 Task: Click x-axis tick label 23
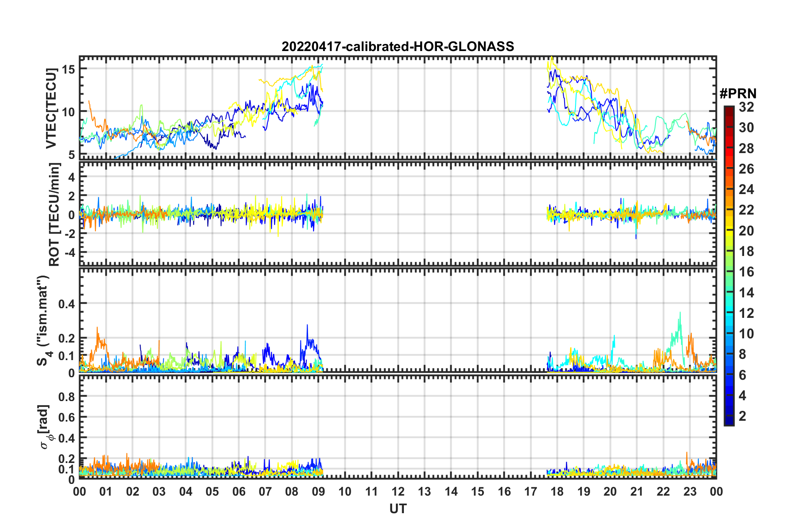pos(690,491)
